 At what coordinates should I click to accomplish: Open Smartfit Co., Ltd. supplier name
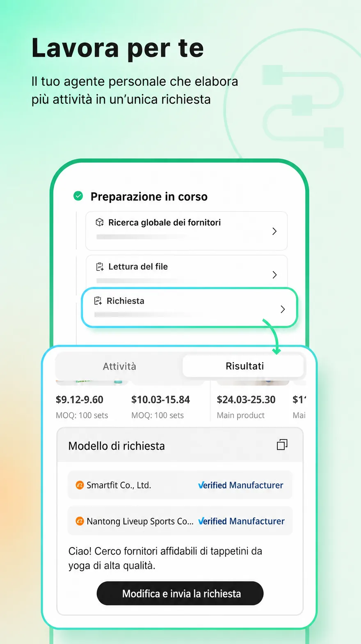119,485
